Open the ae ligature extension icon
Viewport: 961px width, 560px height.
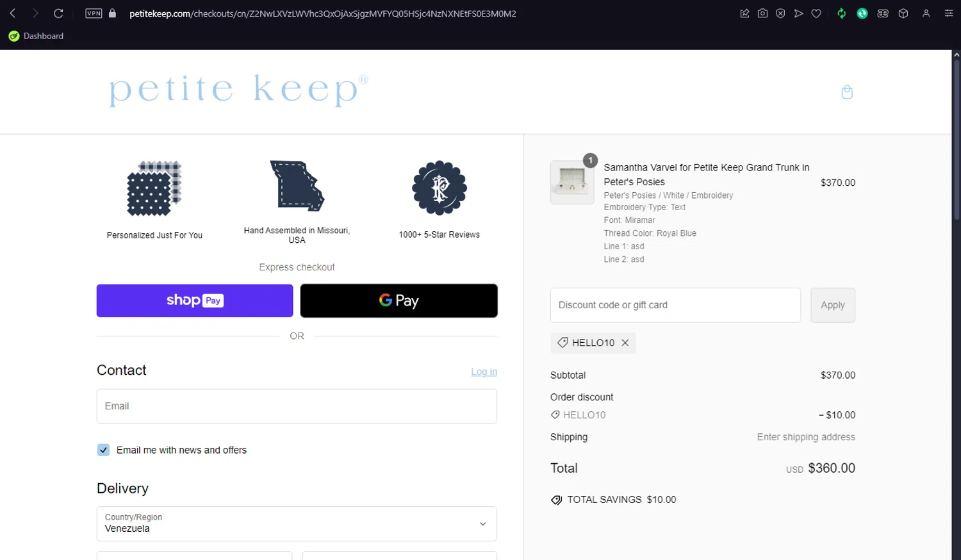coord(883,13)
